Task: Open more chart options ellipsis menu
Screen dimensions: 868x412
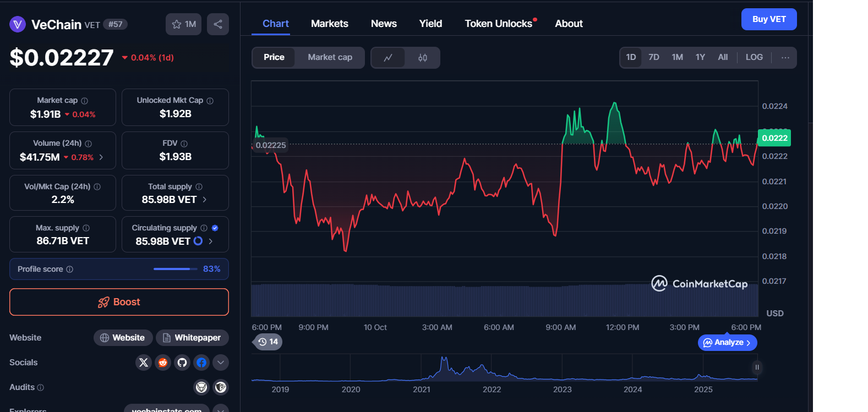Action: (785, 58)
